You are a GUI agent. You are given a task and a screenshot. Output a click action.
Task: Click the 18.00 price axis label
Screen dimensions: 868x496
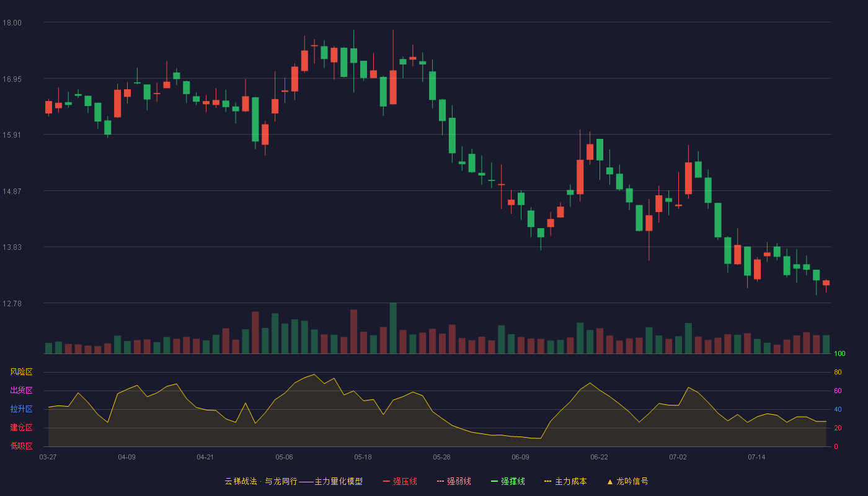(12, 23)
